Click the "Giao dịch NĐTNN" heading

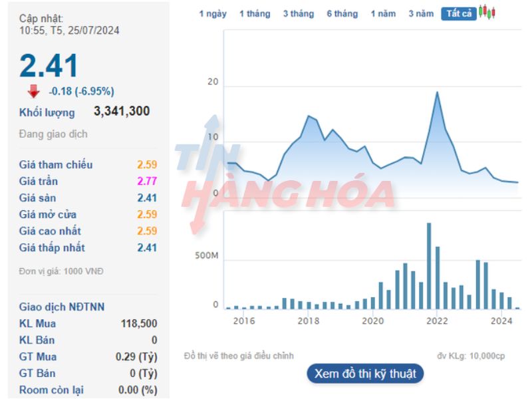pos(62,307)
